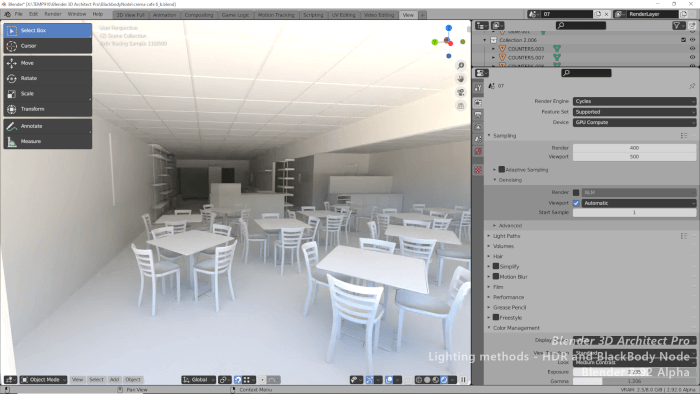Uncheck the Viewport denoising checkbox
700x394 pixels.
[x=576, y=203]
